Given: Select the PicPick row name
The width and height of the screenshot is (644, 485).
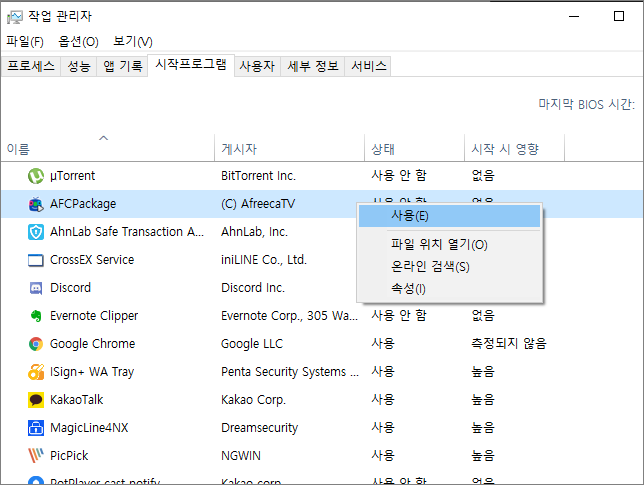Looking at the screenshot, I should click(x=69, y=455).
